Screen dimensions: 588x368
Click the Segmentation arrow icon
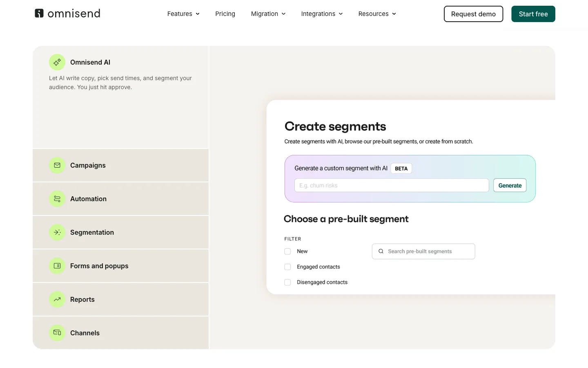57,232
